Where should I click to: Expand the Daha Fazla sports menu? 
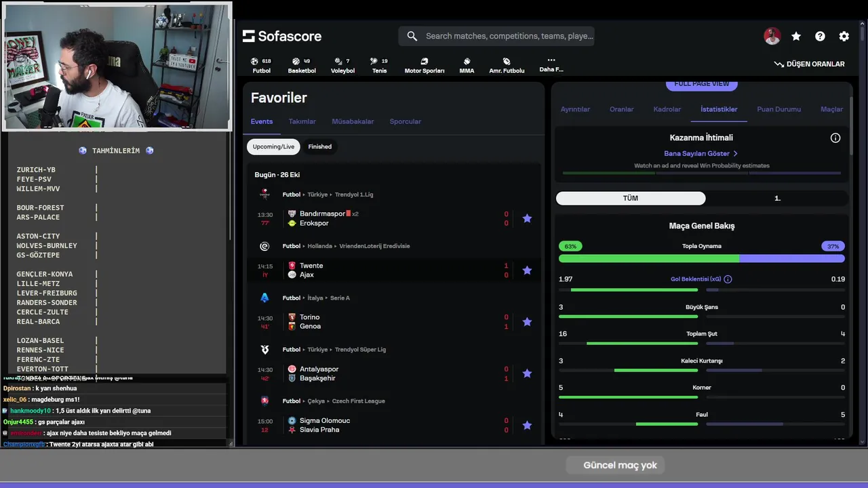coord(551,64)
